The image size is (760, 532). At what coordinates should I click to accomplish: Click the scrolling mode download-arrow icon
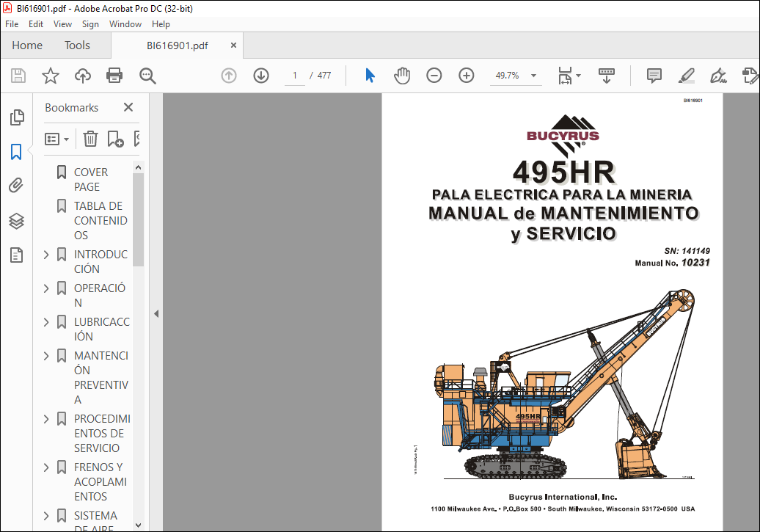[607, 76]
